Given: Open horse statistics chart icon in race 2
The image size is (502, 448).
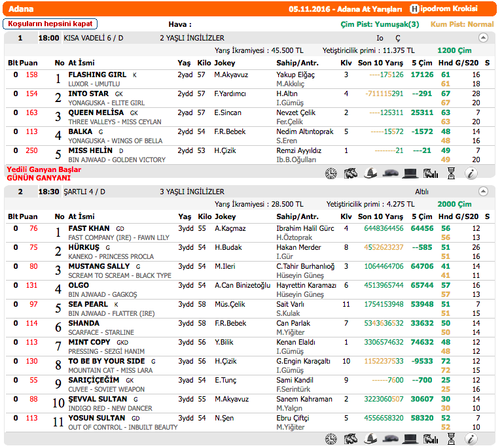Looking at the screenshot, I should (430, 438).
